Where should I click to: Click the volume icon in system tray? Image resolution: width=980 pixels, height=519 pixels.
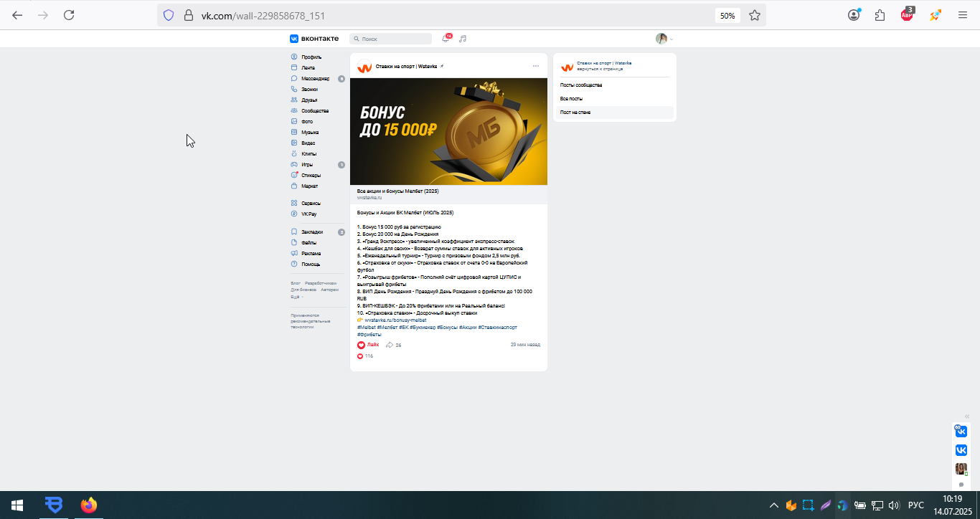click(x=894, y=505)
